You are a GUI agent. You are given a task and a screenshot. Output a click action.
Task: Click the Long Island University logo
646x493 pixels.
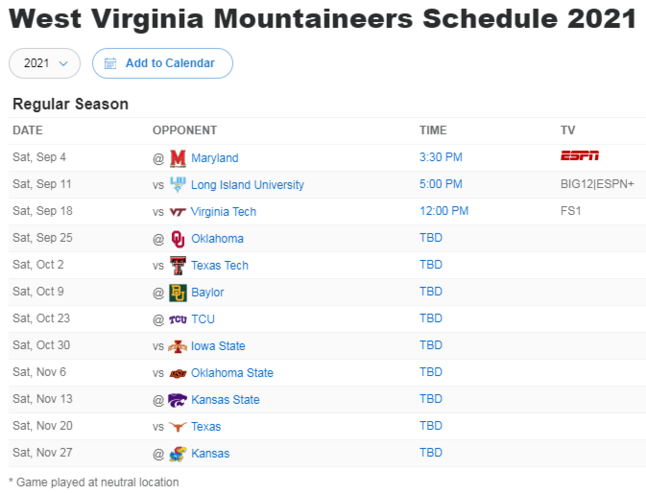tap(178, 185)
